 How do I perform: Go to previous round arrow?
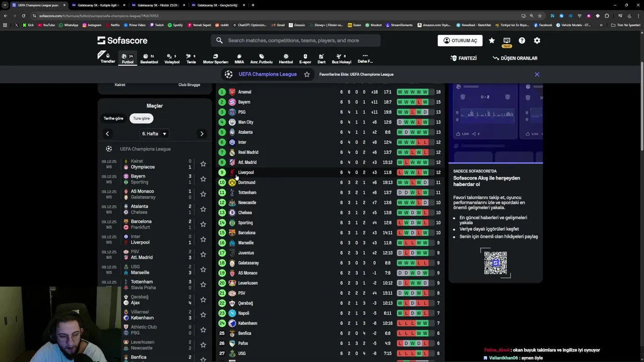[107, 134]
